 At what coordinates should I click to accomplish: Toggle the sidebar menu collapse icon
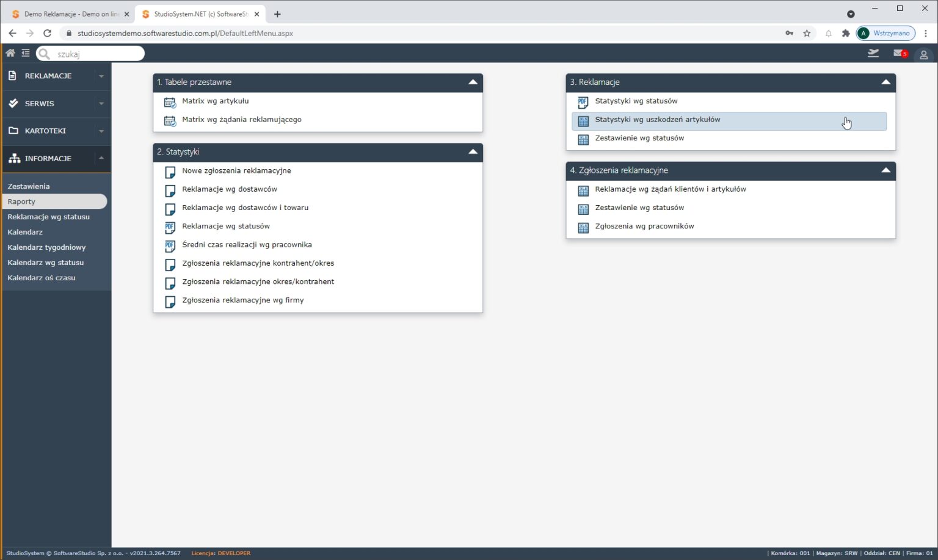pos(26,53)
